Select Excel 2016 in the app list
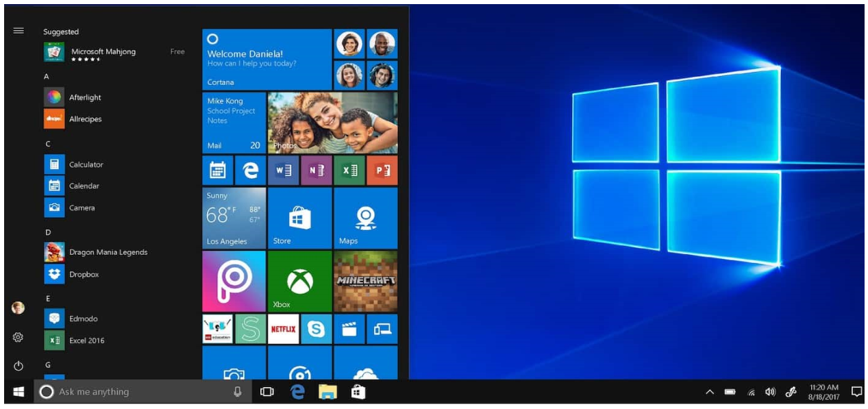This screenshot has height=409, width=868. coord(86,340)
